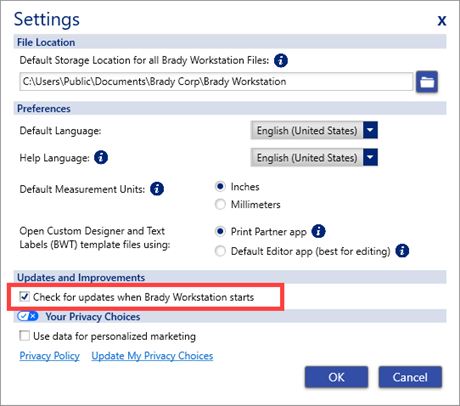Click the Help Language combo box value
The image size is (460, 406).
pos(307,157)
